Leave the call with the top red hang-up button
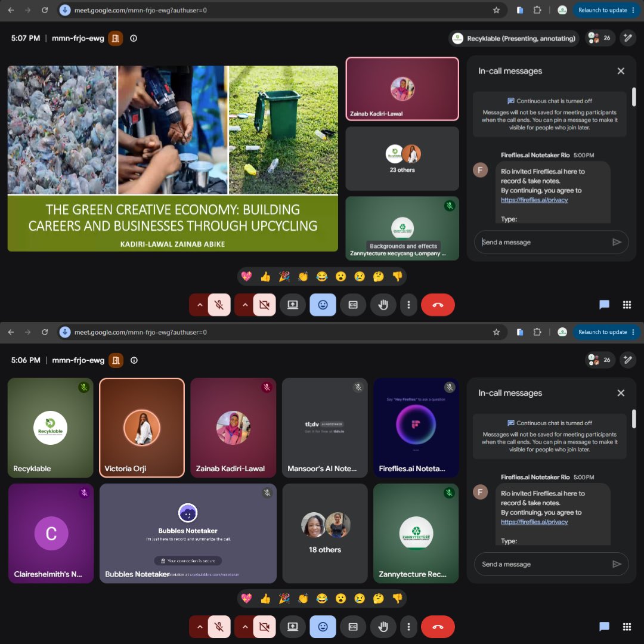This screenshot has width=644, height=644. click(x=438, y=305)
